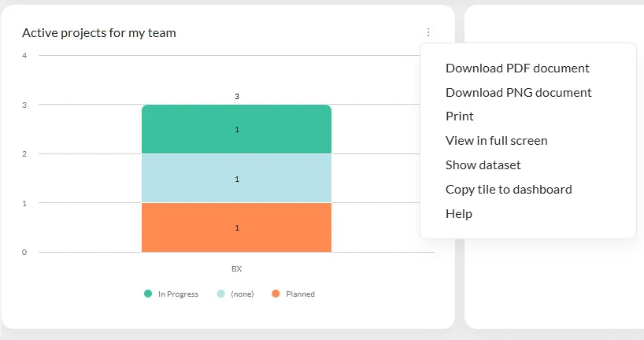Click the three-dot tile options icon
Image resolution: width=644 pixels, height=340 pixels.
point(428,32)
